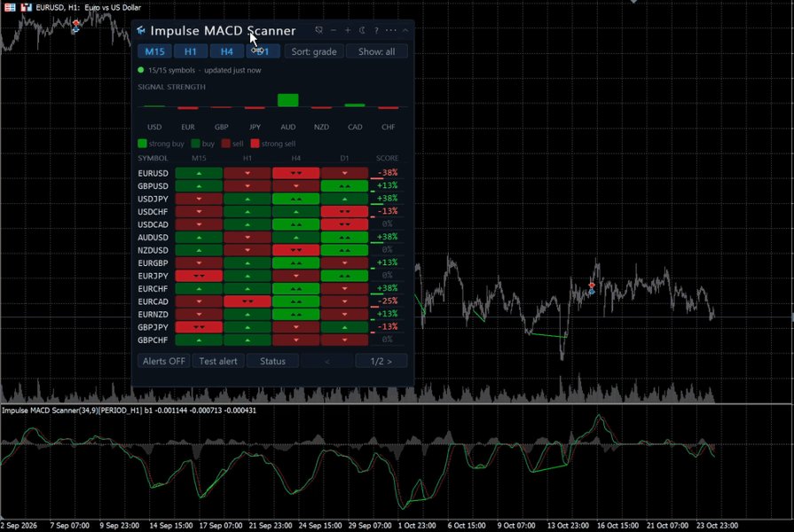This screenshot has width=794, height=532.
Task: Select the GBPJPY symbol row
Action: 271,327
